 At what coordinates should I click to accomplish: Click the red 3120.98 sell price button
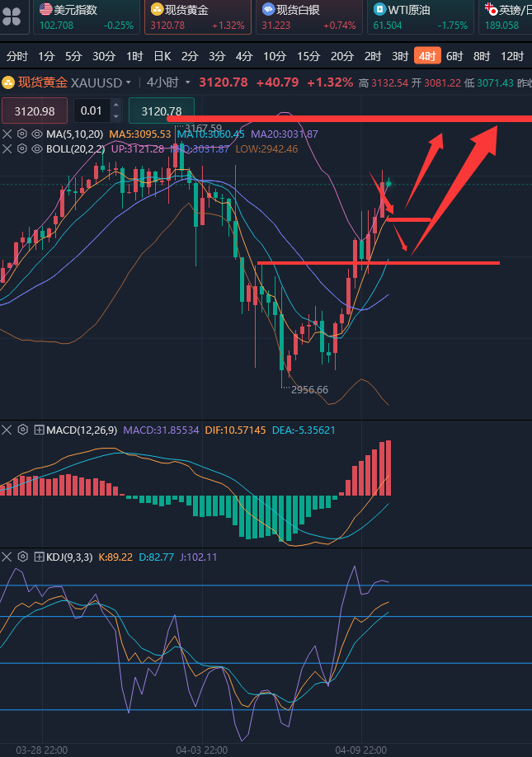pos(35,111)
